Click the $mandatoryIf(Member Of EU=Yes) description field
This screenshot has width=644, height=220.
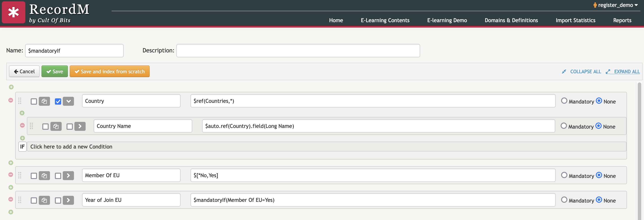tap(373, 200)
